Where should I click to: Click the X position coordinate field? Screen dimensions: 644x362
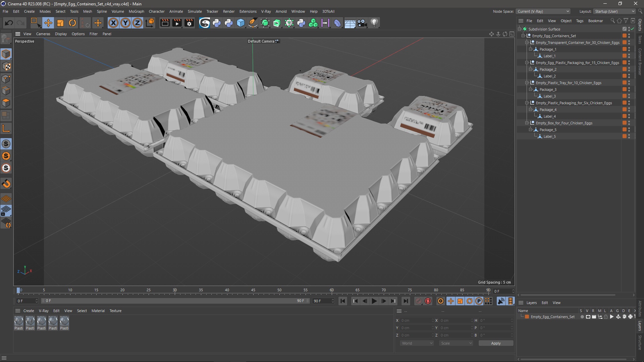click(x=417, y=320)
